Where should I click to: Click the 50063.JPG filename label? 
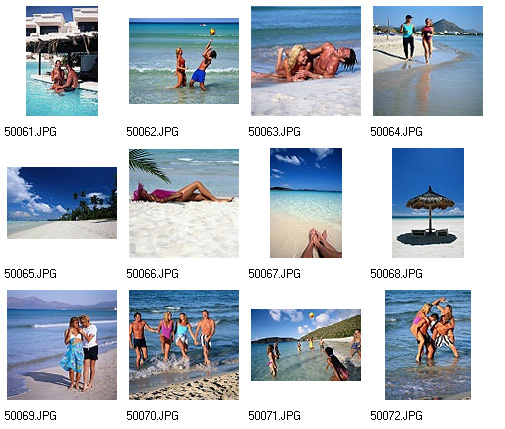coord(274,132)
